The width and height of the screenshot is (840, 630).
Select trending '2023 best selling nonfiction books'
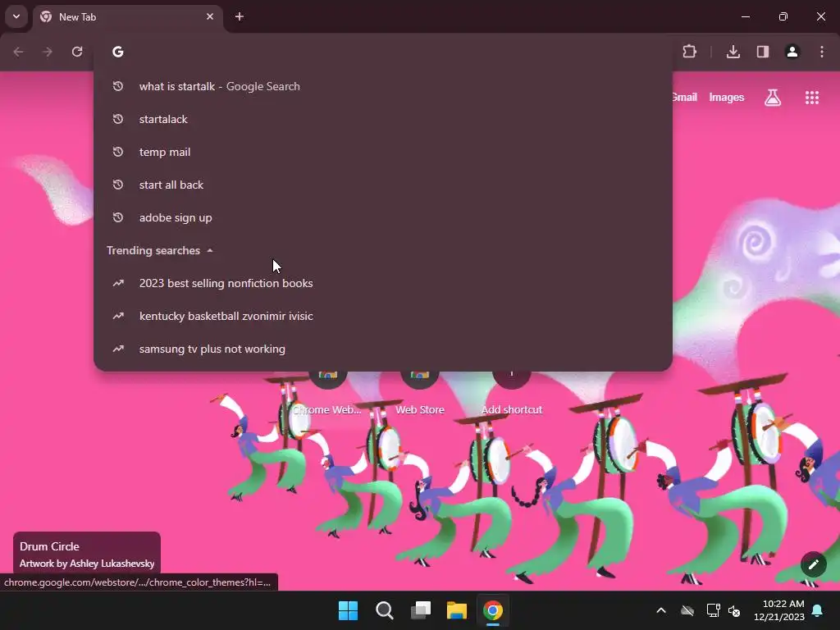(383, 283)
